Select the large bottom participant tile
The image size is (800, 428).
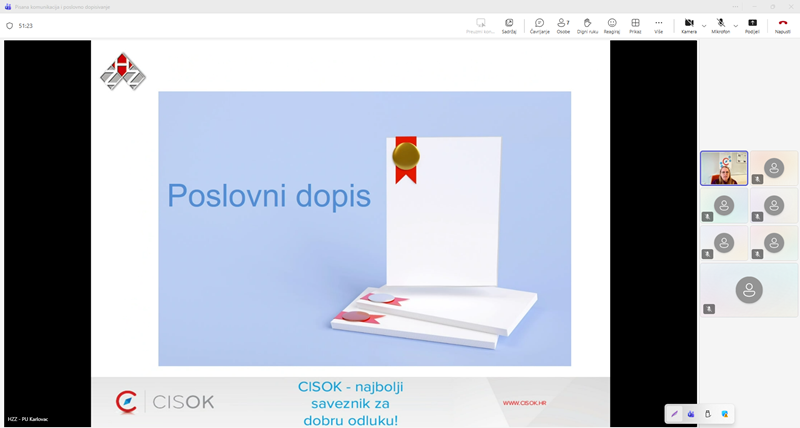point(749,290)
